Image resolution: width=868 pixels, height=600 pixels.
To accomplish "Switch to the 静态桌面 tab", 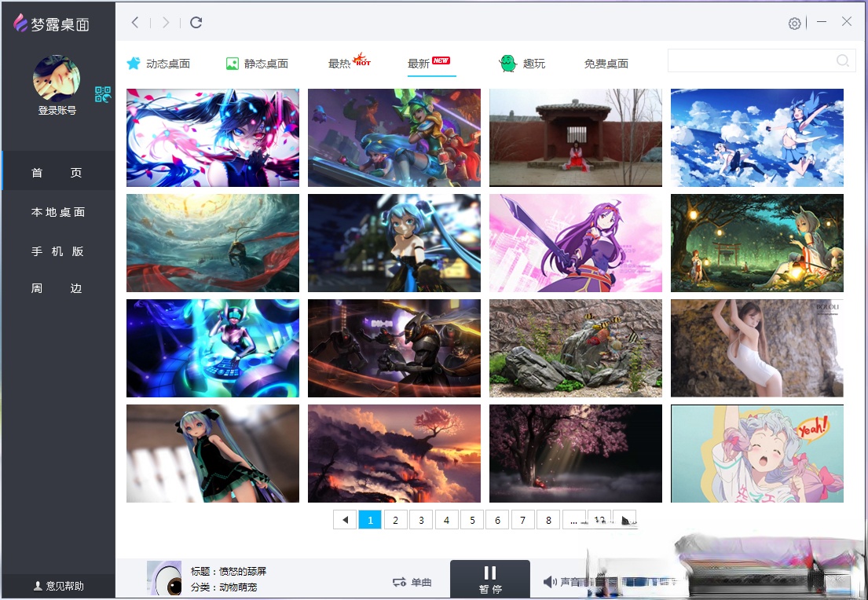I will [257, 64].
